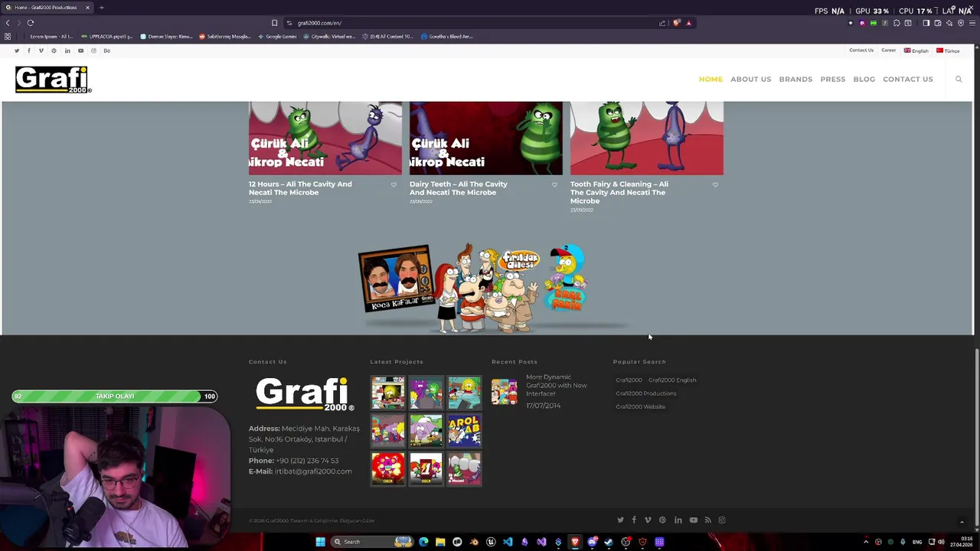This screenshot has width=980, height=551.
Task: Click the Instagram icon in the top header bar
Action: [93, 51]
